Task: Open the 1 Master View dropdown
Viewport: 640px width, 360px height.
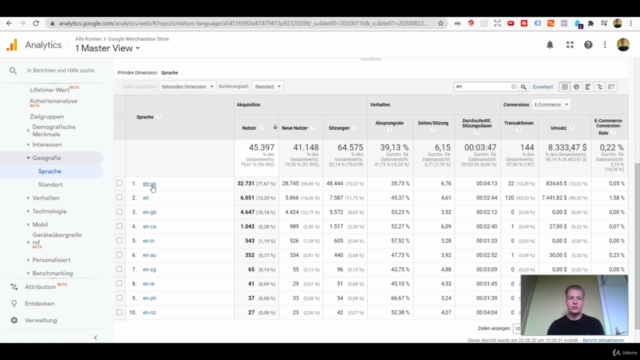Action: point(107,48)
